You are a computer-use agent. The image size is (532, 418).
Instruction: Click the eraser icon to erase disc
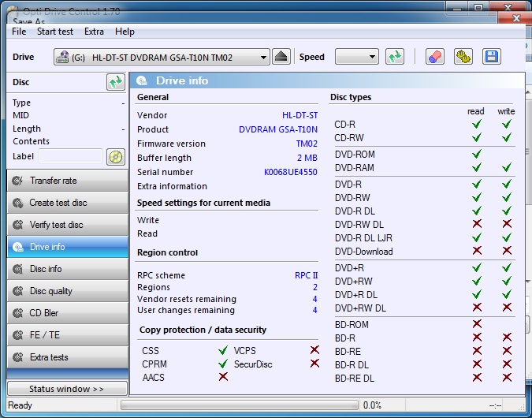click(x=435, y=57)
